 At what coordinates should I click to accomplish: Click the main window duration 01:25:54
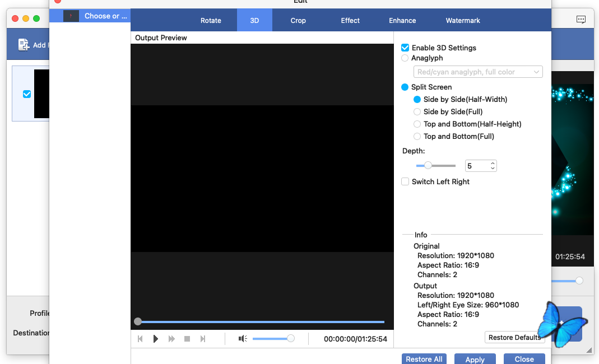(570, 256)
